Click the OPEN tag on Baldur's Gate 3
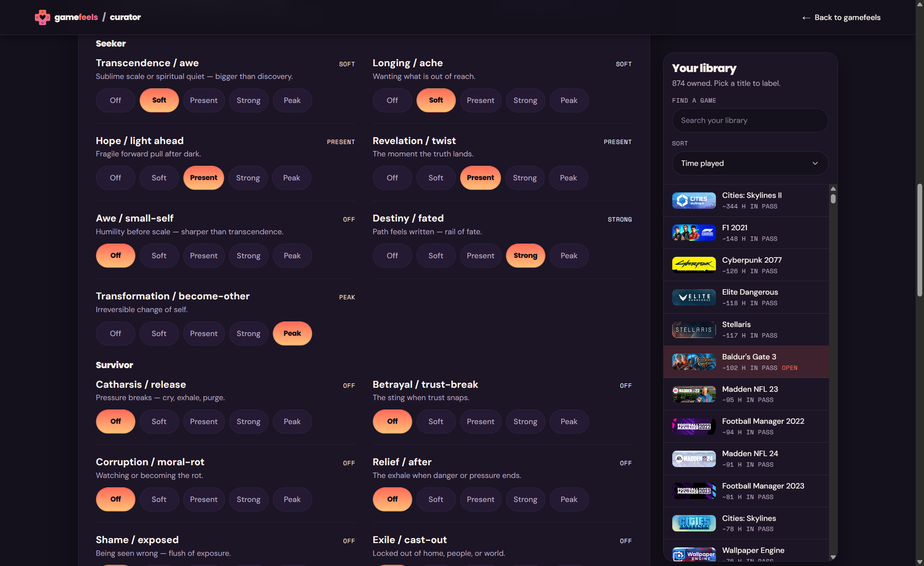Screen dimensions: 924x566 click(x=789, y=368)
